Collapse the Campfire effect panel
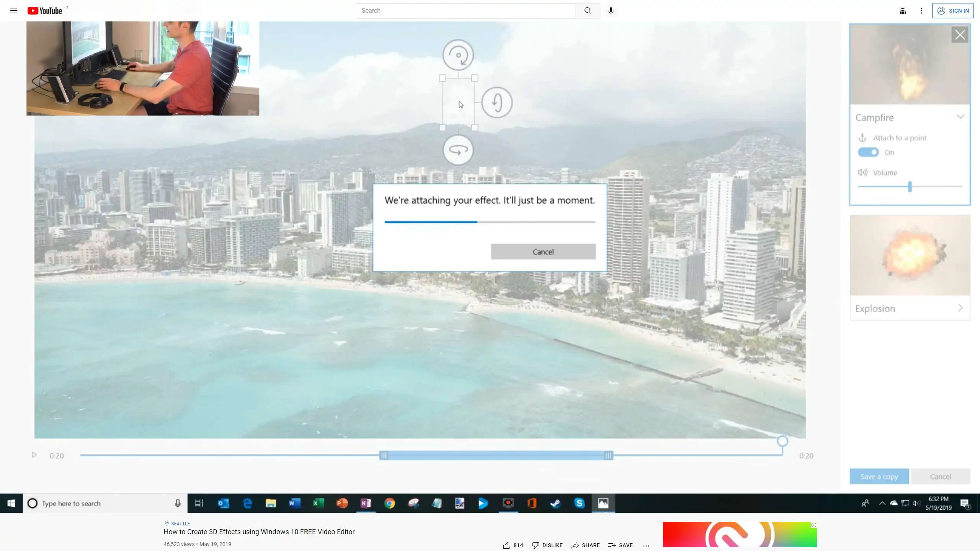Image resolution: width=980 pixels, height=551 pixels. pyautogui.click(x=960, y=117)
